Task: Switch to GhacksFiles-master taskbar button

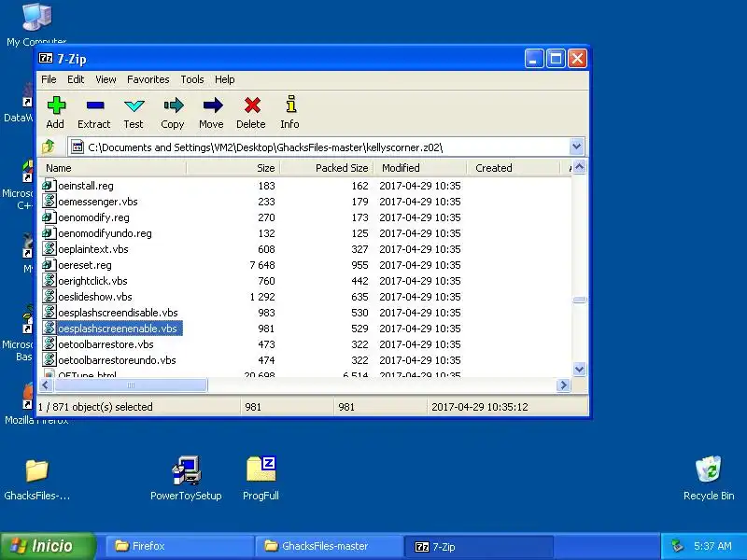Action: pos(330,546)
